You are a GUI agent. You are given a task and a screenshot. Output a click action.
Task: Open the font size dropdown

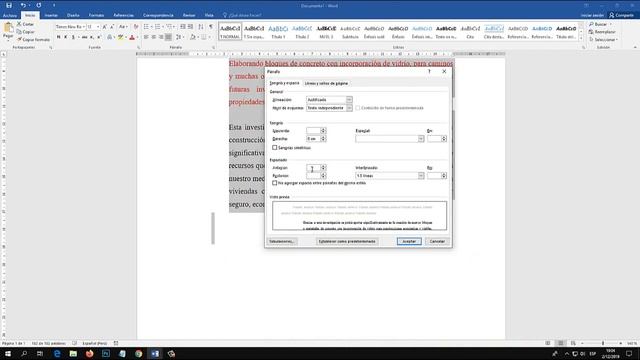[98, 27]
